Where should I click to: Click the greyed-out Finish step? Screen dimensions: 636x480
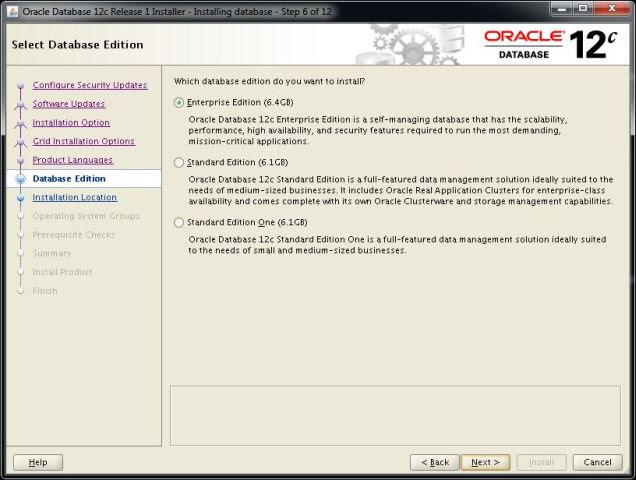point(45,291)
